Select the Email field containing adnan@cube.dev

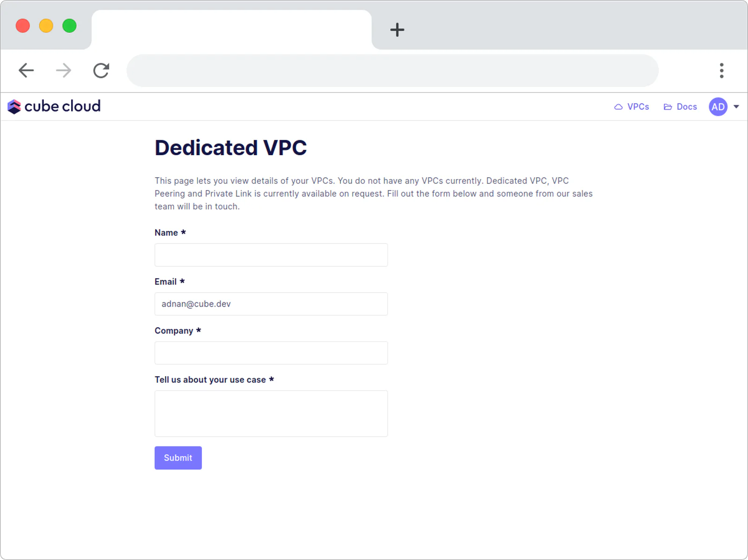271,304
